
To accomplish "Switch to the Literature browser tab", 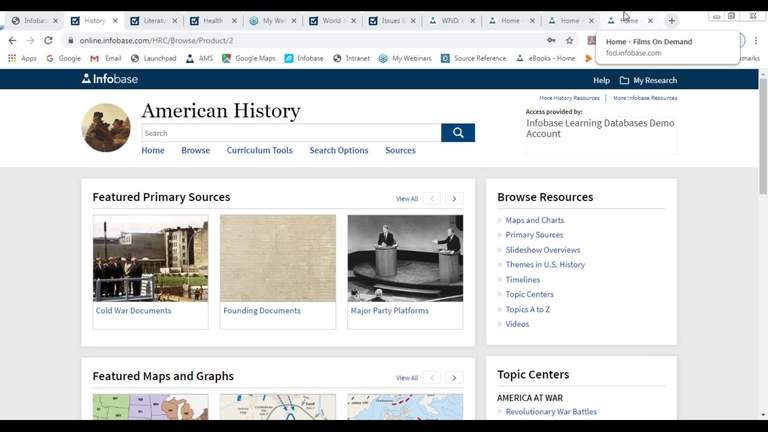I will click(152, 20).
